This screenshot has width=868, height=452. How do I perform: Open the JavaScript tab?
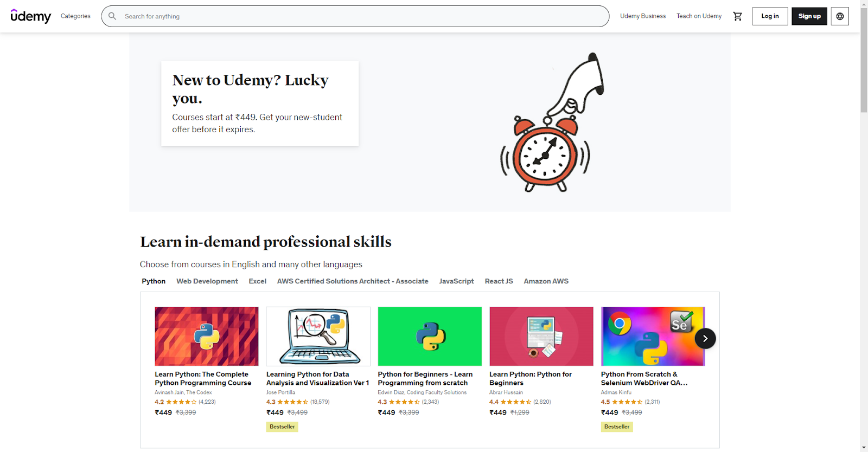click(x=456, y=281)
